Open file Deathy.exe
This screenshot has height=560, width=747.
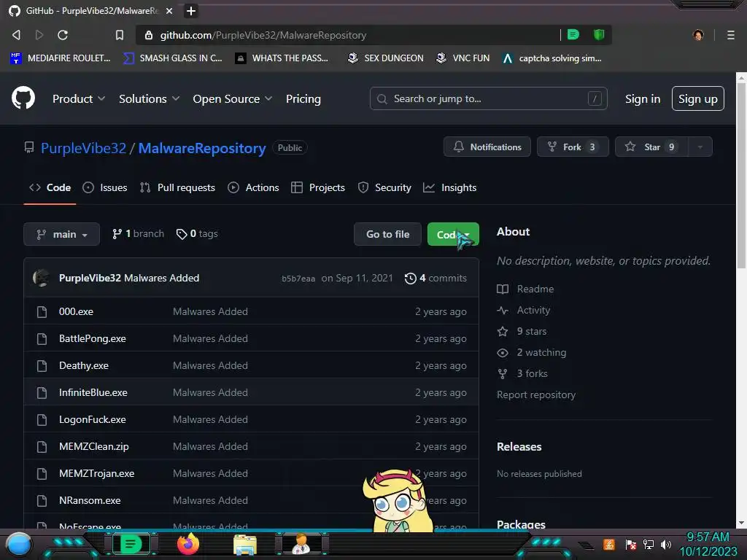pyautogui.click(x=84, y=366)
